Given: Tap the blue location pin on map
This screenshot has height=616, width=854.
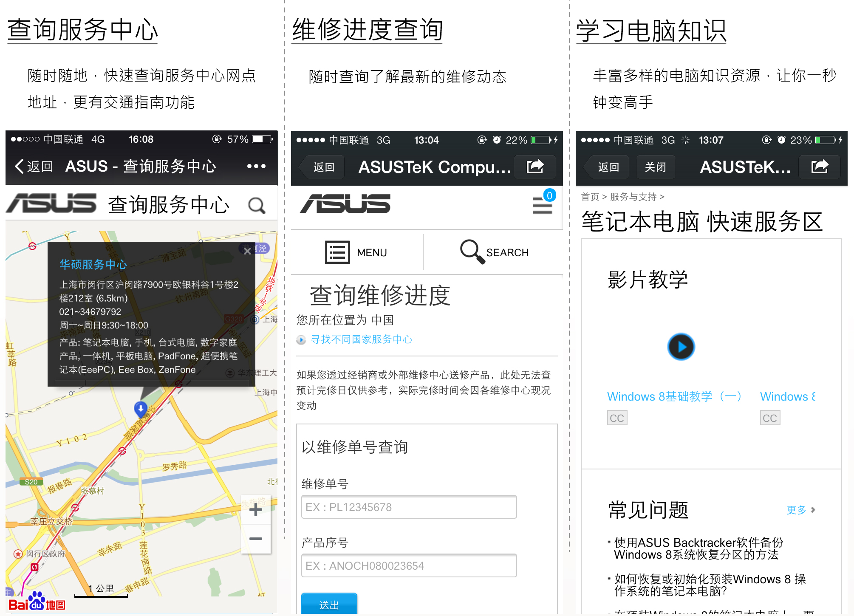Looking at the screenshot, I should (x=141, y=409).
